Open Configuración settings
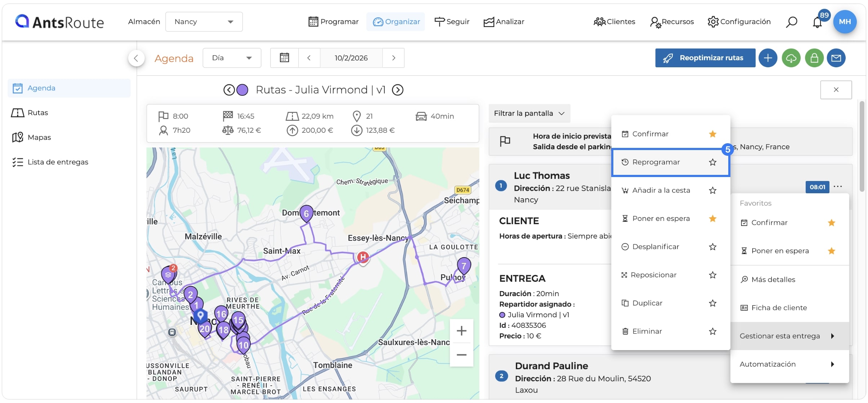 [x=739, y=22]
